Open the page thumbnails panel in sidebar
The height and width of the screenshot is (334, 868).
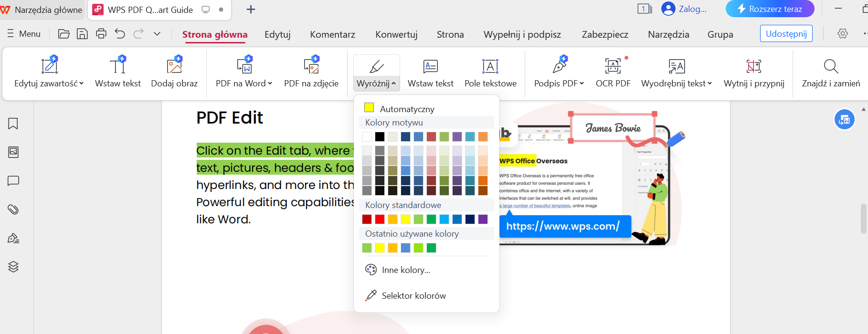click(x=13, y=152)
